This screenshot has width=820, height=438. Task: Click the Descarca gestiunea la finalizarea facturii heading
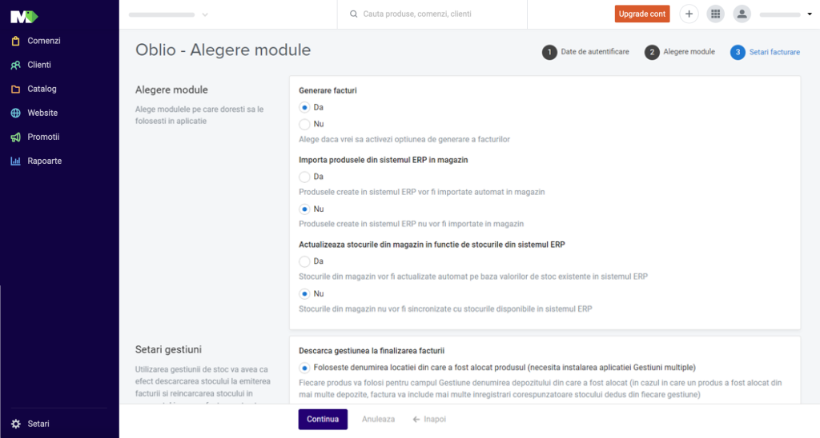tap(371, 351)
